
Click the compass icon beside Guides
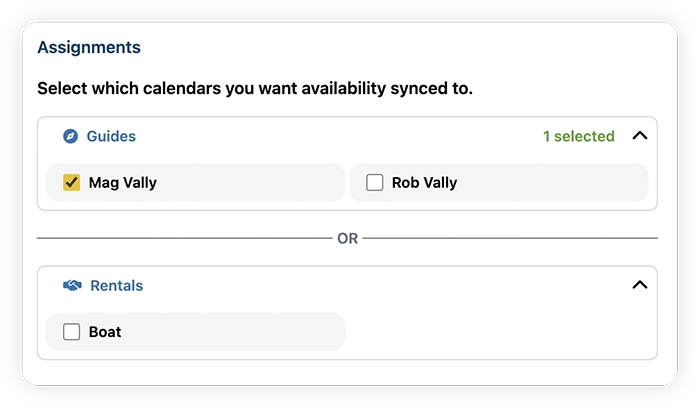click(70, 136)
